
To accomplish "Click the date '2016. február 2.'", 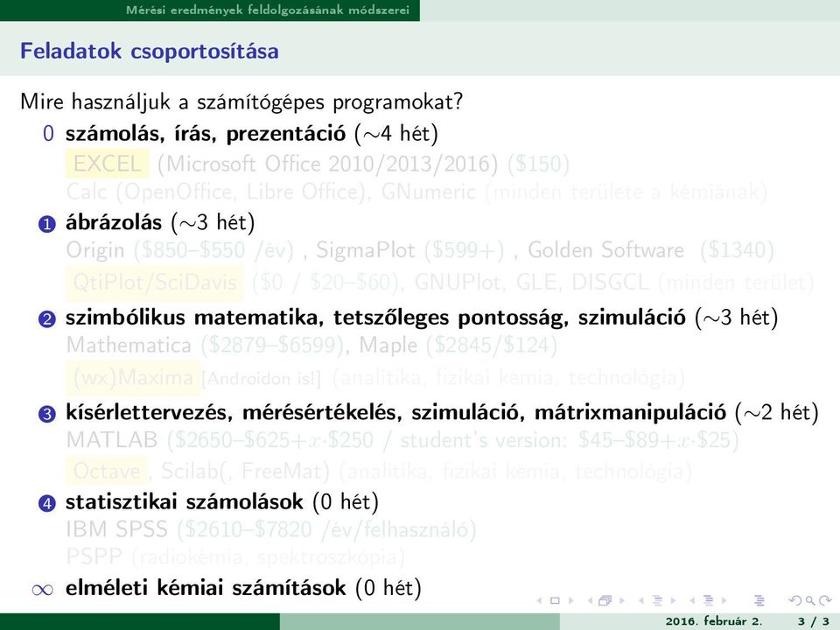I will pos(714,621).
